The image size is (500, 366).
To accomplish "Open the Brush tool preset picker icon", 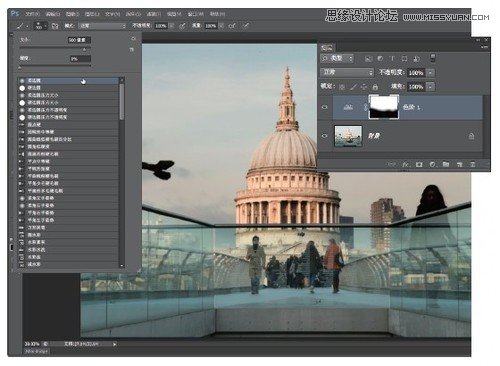I will [21, 26].
